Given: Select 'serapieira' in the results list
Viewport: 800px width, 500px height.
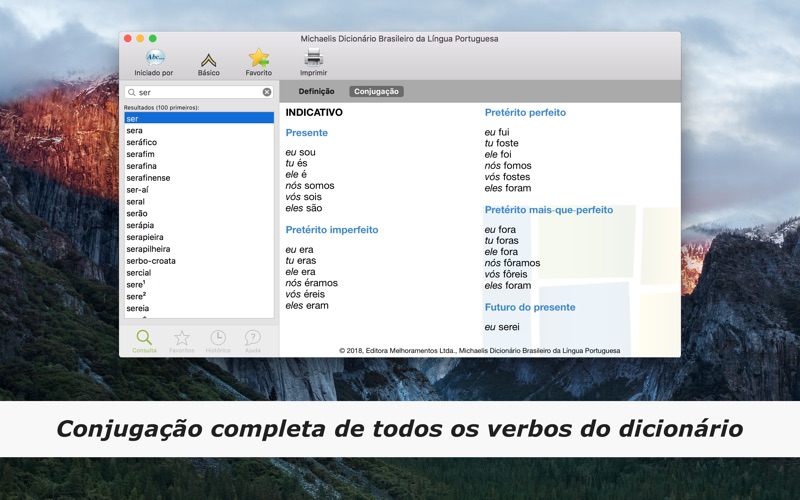Looking at the screenshot, I should click(199, 237).
